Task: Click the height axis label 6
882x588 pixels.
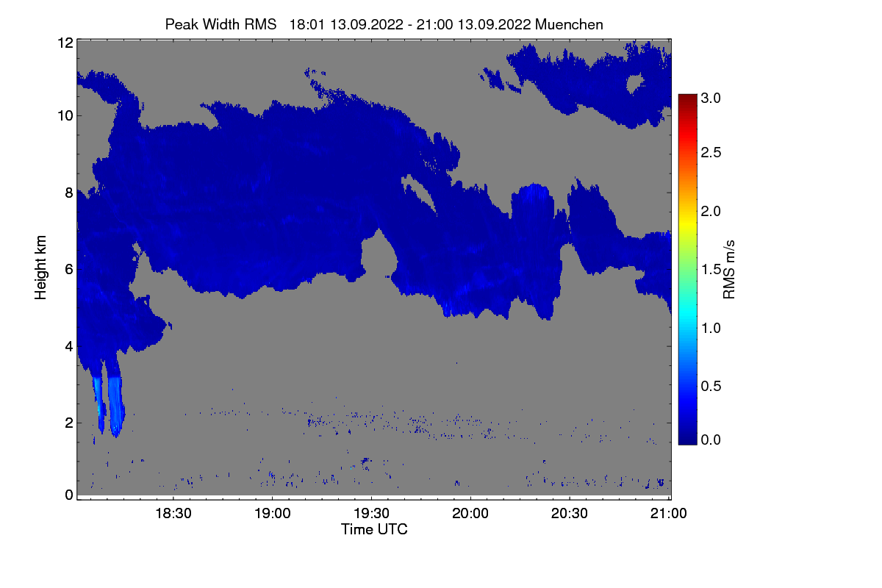Action: coord(69,269)
